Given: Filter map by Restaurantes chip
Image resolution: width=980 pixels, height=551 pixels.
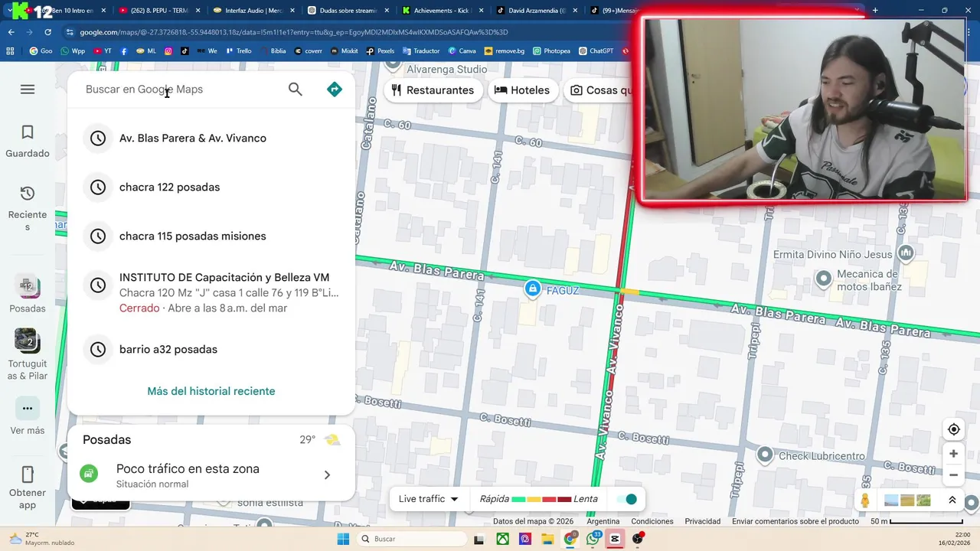Looking at the screenshot, I should 432,90.
